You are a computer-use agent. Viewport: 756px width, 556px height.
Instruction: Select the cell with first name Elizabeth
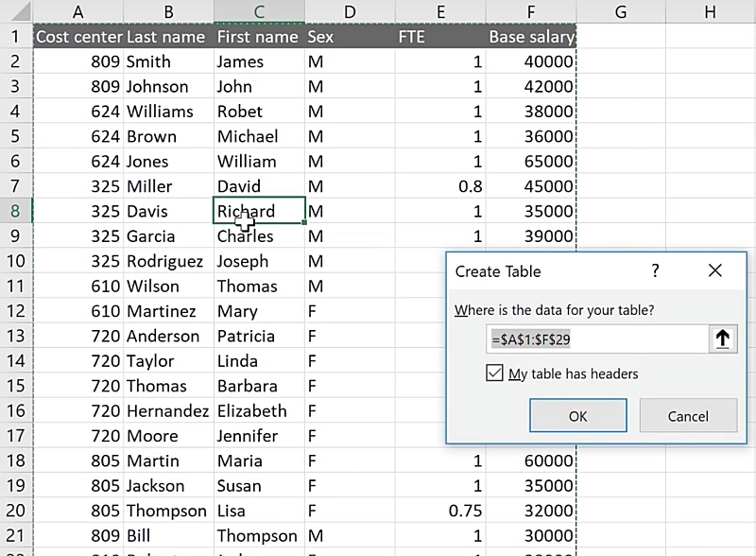[258, 411]
